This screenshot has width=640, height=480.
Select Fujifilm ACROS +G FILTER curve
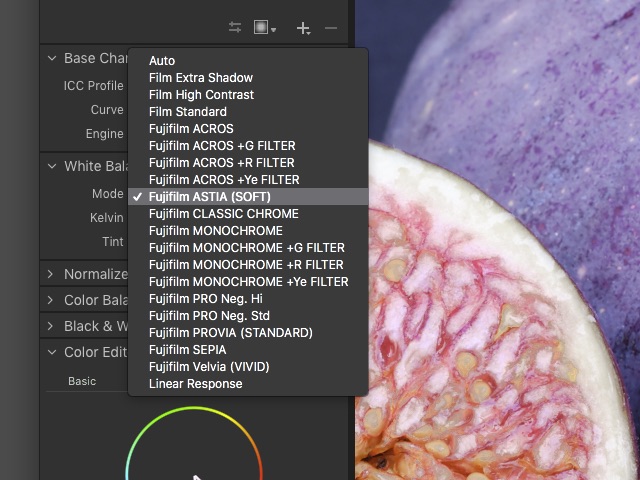coord(222,146)
